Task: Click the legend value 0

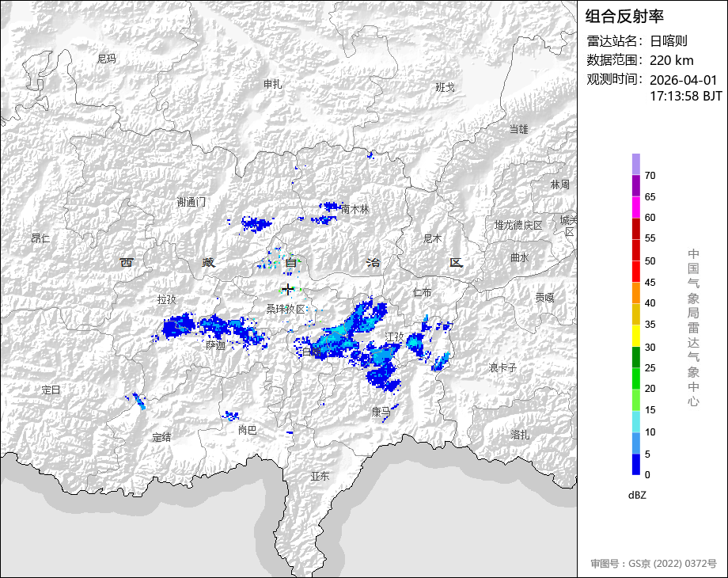Action: (647, 475)
